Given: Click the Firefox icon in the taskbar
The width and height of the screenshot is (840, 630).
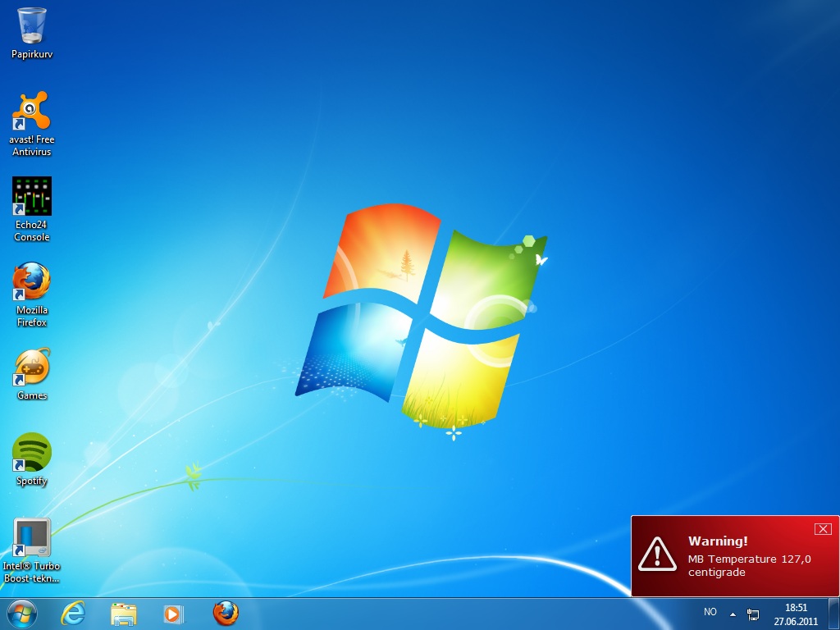Looking at the screenshot, I should (x=226, y=614).
